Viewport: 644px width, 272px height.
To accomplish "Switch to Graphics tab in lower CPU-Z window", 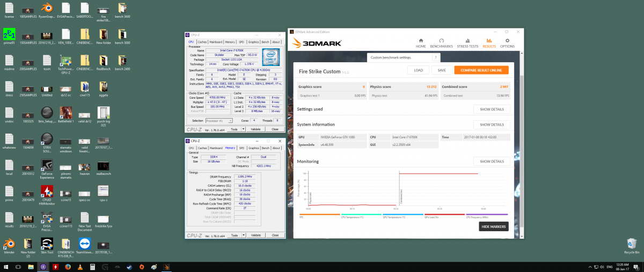I will (x=253, y=148).
